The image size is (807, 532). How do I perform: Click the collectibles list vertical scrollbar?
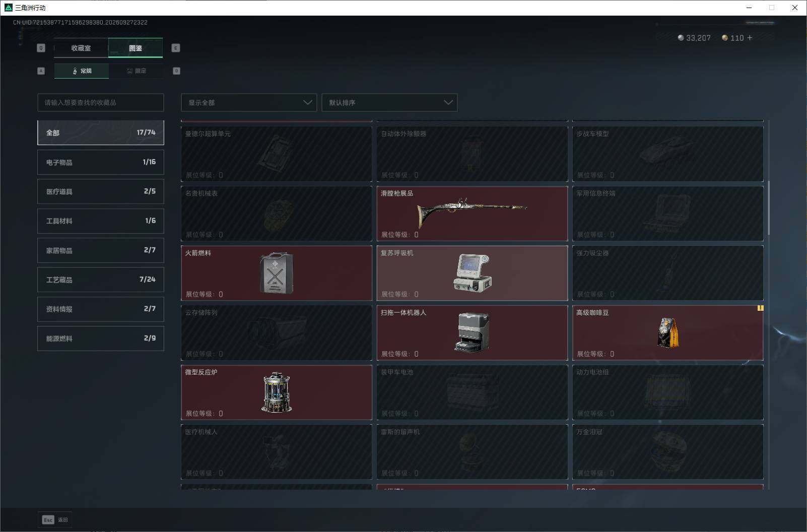tap(768, 208)
